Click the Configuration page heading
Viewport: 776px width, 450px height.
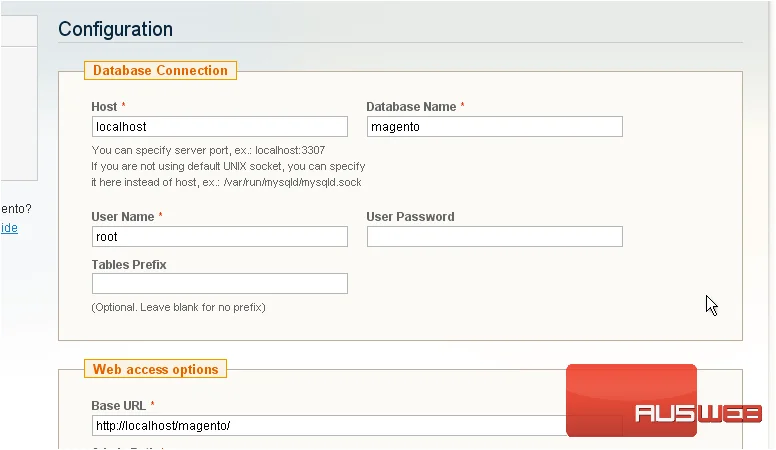click(x=115, y=29)
